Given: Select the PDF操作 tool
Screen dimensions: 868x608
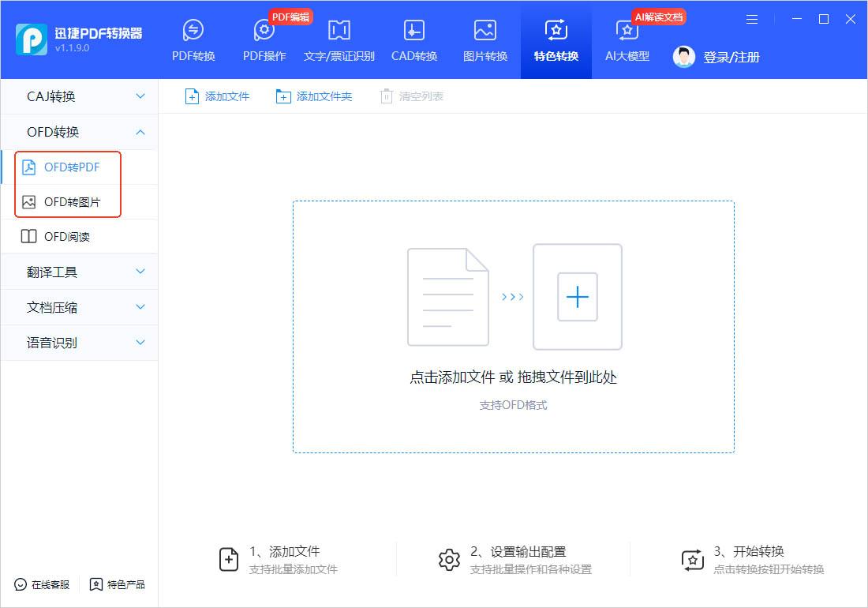Looking at the screenshot, I should tap(263, 39).
